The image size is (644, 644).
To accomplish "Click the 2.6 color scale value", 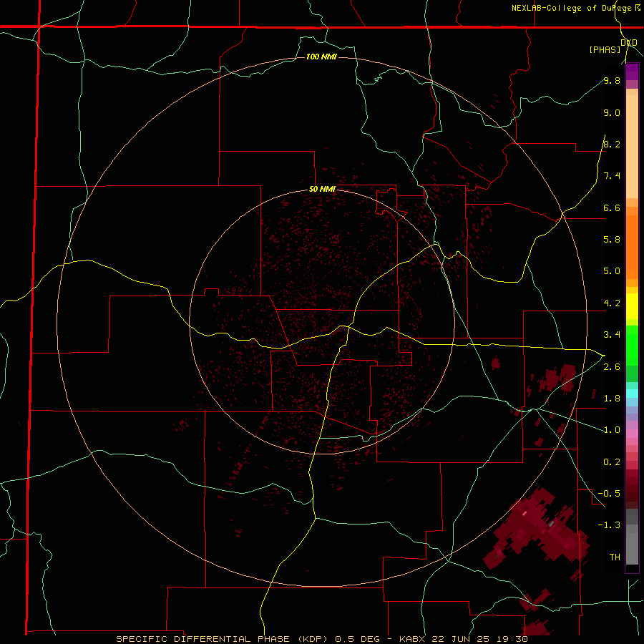I will (612, 367).
